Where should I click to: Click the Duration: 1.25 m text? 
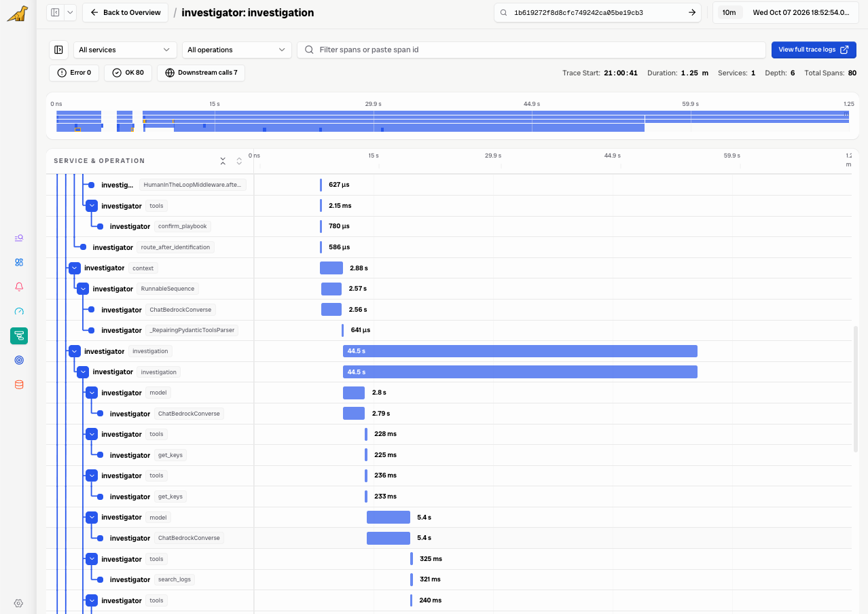[678, 73]
